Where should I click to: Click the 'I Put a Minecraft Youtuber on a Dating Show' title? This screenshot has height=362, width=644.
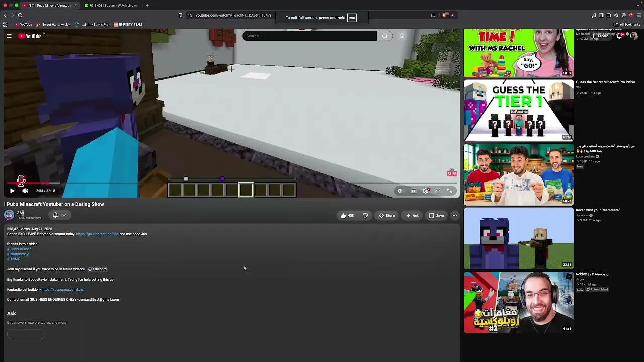point(54,204)
